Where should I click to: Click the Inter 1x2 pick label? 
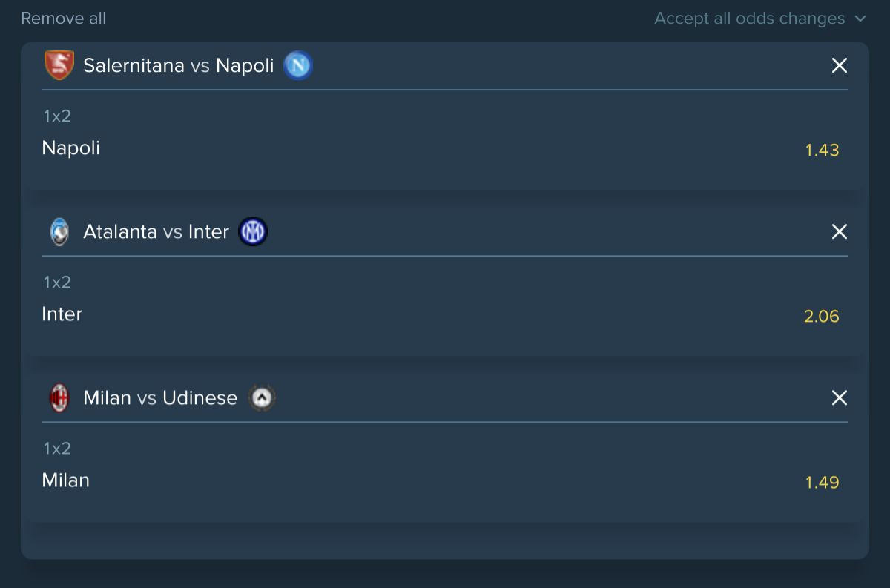[62, 314]
